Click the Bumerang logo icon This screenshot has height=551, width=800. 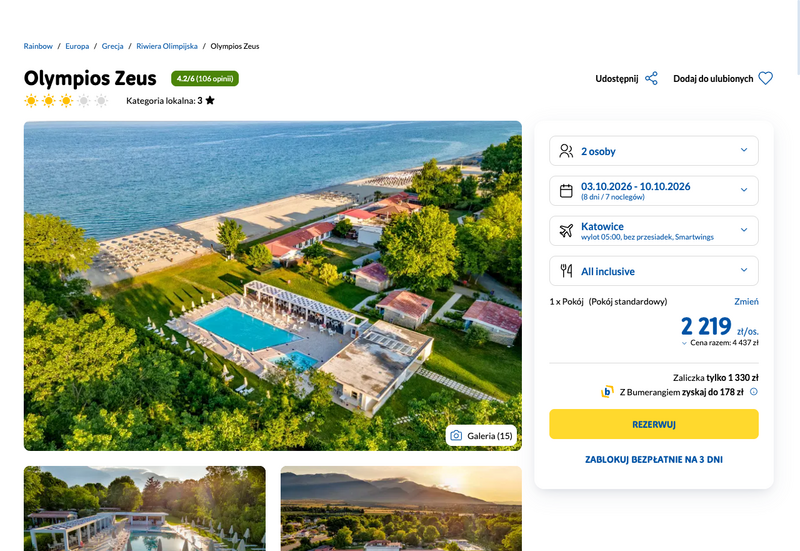(607, 392)
